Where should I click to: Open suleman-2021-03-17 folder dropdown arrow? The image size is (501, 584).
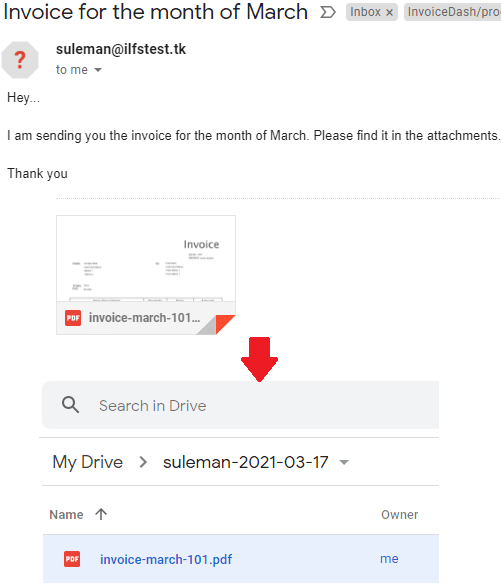click(x=344, y=463)
